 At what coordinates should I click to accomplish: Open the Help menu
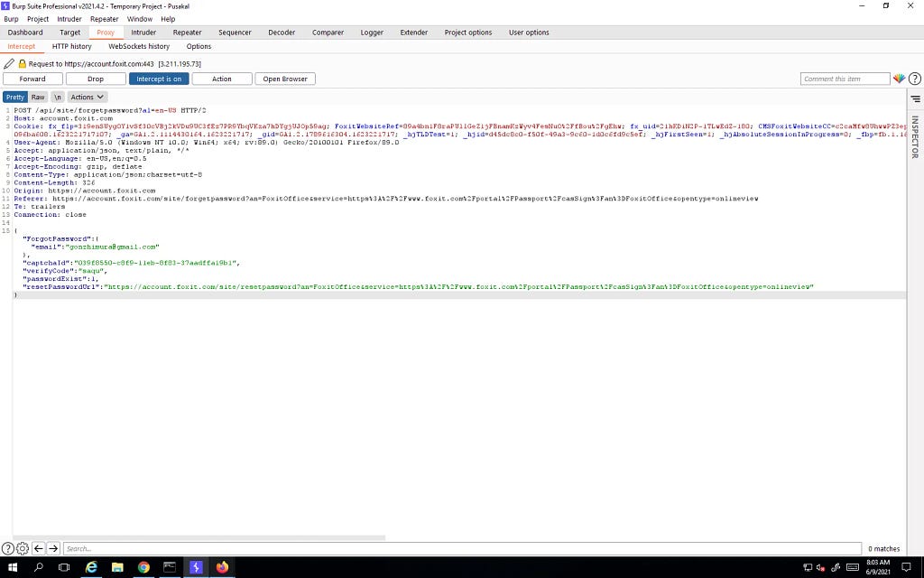click(x=168, y=19)
